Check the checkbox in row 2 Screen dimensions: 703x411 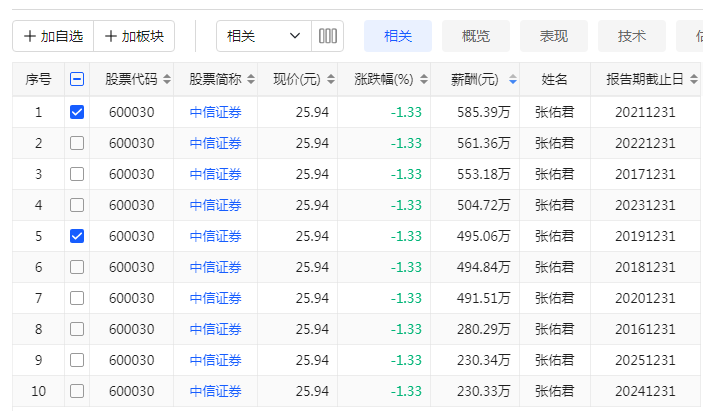pos(77,143)
